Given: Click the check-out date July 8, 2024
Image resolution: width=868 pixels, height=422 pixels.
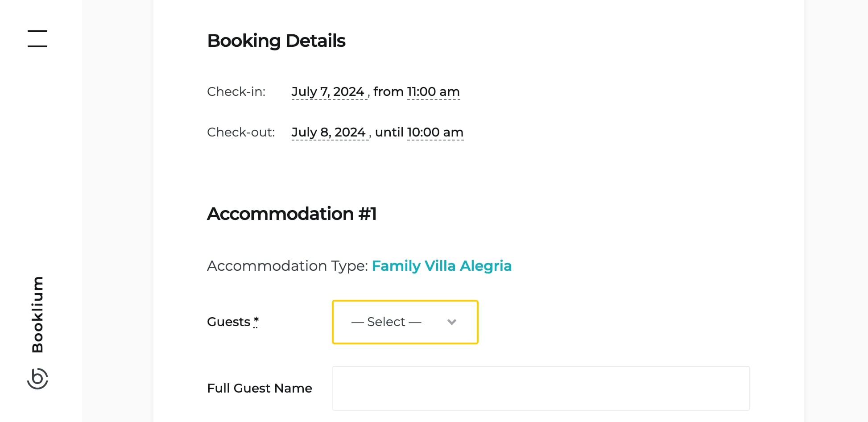Looking at the screenshot, I should coord(329,132).
